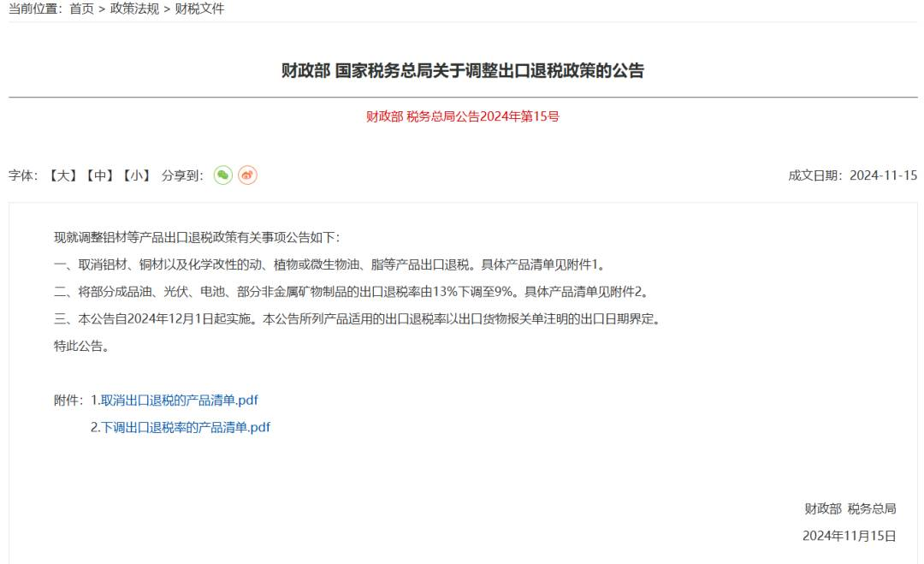Open the 下调出口退税率的产品清单.pdf attachment
The height and width of the screenshot is (564, 924).
(186, 427)
